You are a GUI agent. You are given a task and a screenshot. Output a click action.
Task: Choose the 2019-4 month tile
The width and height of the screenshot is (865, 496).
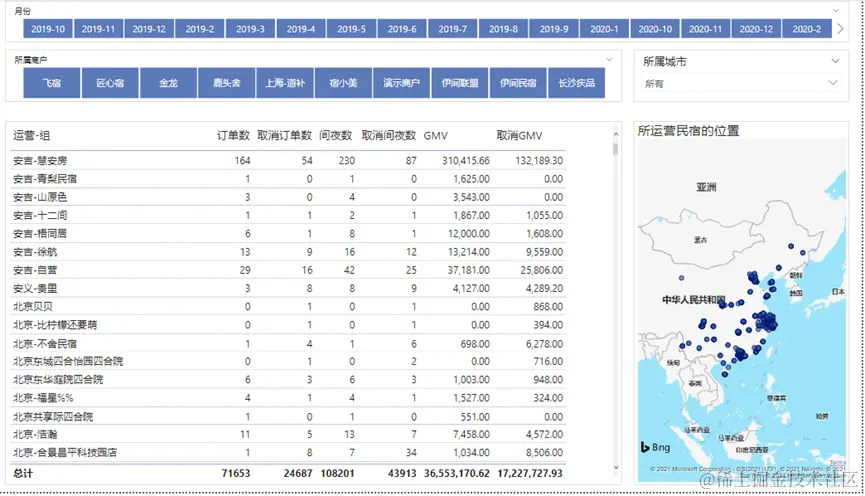301,29
